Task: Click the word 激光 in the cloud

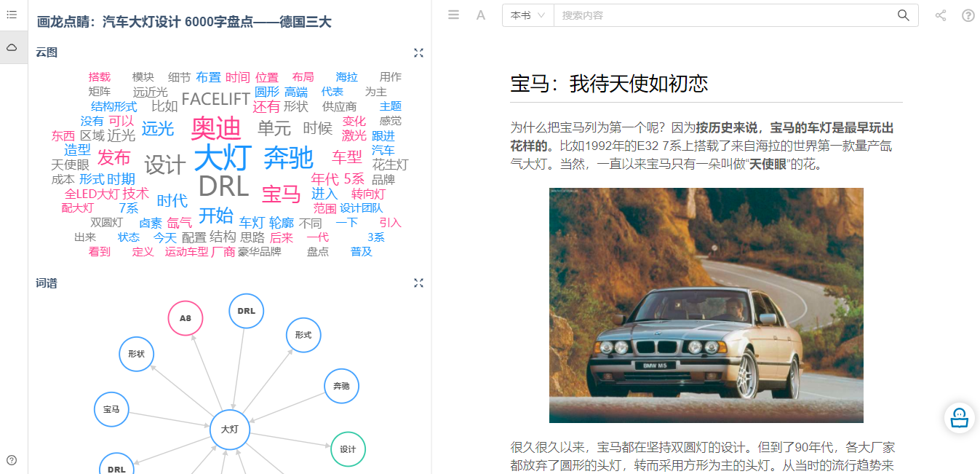Action: point(354,135)
